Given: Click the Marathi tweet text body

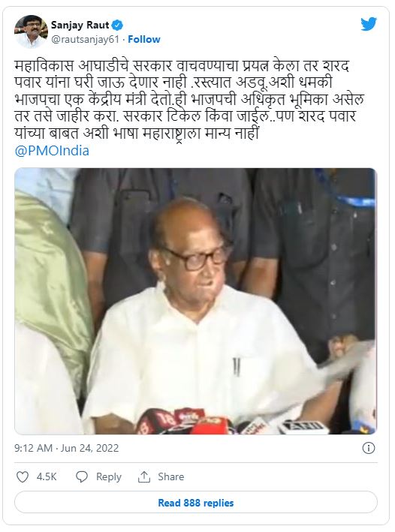Looking at the screenshot, I should 189,99.
